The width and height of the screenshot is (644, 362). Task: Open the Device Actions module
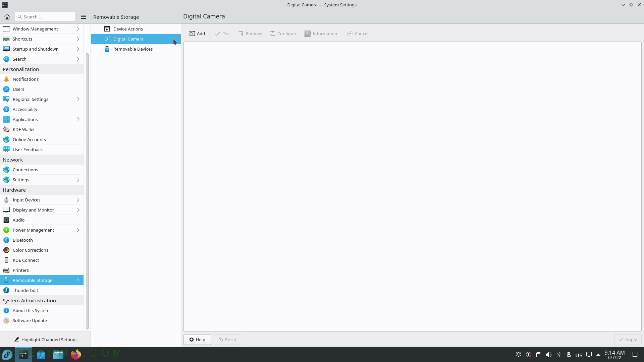tap(136, 29)
